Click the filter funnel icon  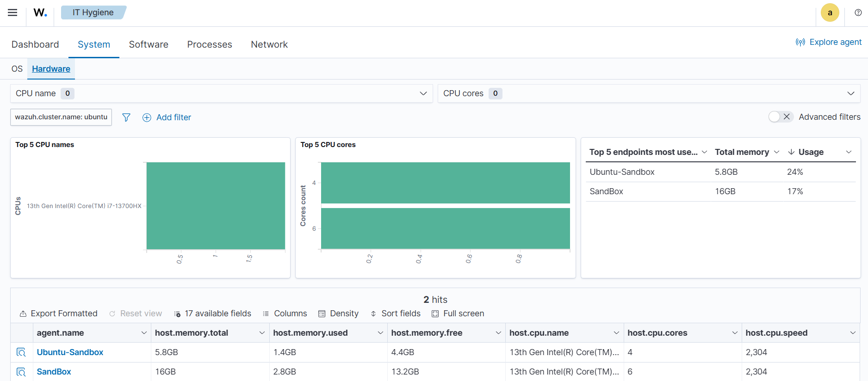click(x=126, y=117)
